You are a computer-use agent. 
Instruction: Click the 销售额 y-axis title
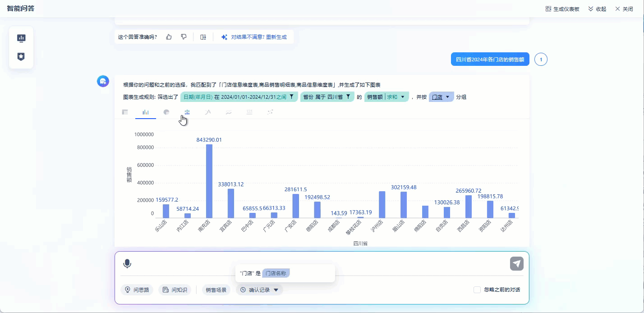tap(129, 175)
